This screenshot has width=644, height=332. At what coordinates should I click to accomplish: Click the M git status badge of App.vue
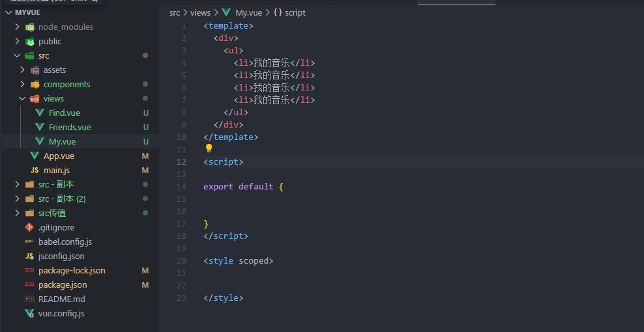click(x=145, y=156)
